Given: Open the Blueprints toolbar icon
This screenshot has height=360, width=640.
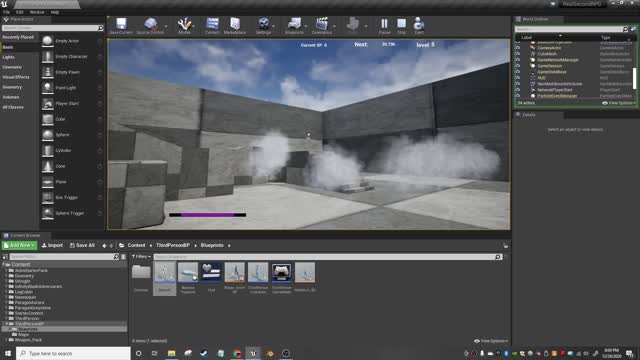Looking at the screenshot, I should (294, 26).
